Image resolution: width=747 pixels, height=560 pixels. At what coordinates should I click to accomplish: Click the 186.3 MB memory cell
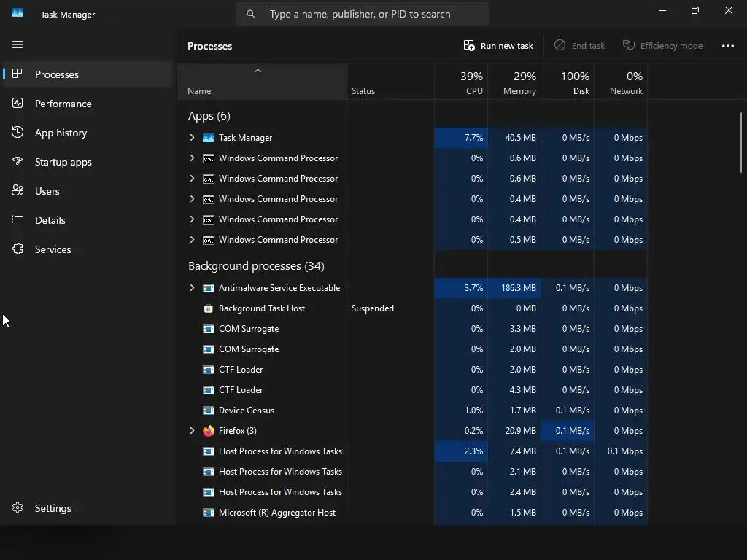click(514, 288)
